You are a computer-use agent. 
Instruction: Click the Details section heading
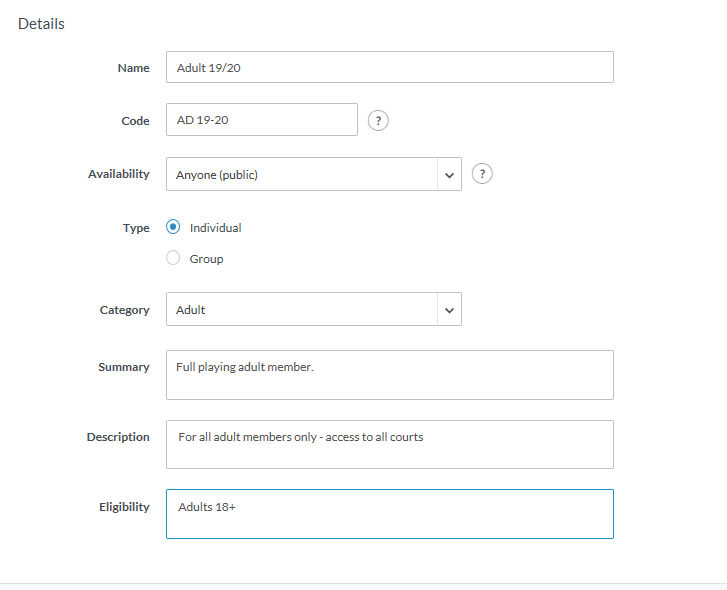41,23
